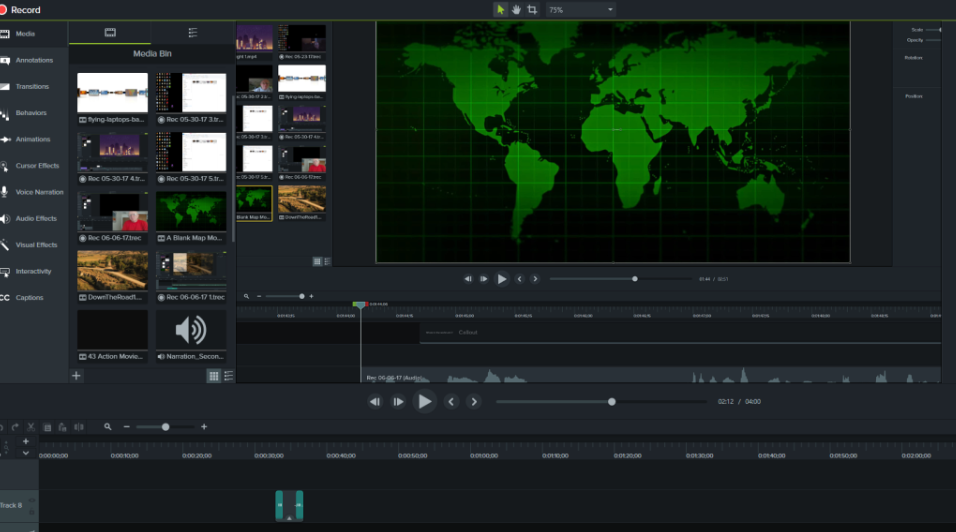
Task: Click the minus timeline zoom-out button
Action: tap(126, 427)
